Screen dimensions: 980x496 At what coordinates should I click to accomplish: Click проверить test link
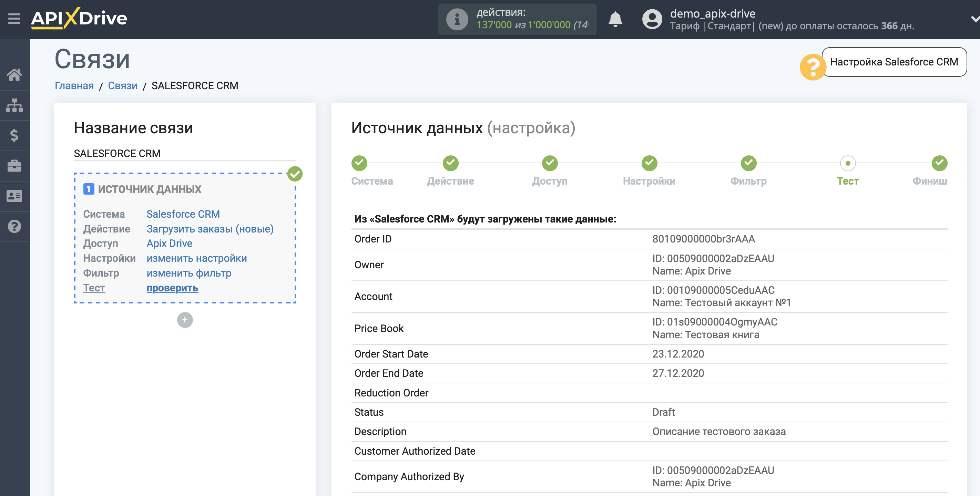pyautogui.click(x=172, y=288)
